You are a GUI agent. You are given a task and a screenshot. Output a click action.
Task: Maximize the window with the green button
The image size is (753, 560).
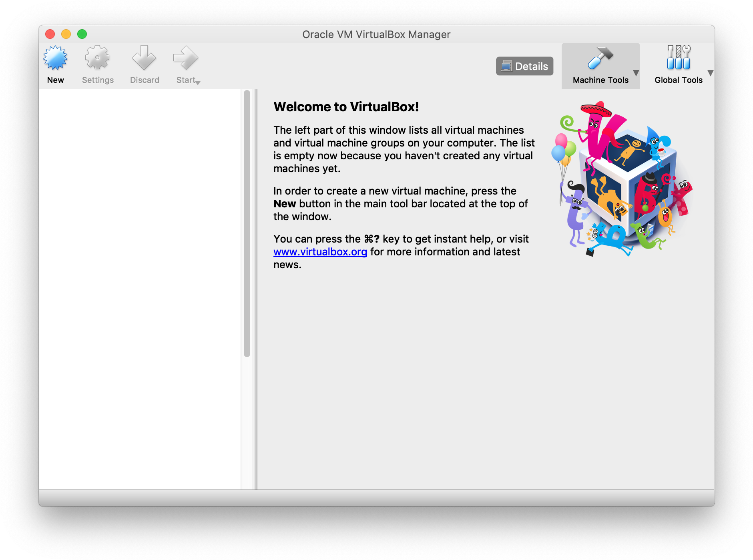click(82, 34)
